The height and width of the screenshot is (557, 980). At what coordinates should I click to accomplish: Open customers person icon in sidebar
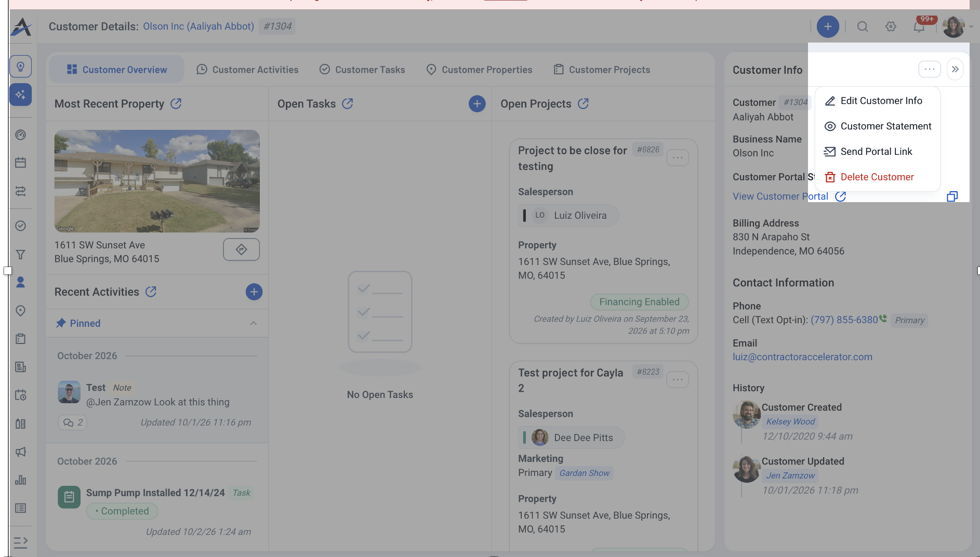[20, 282]
